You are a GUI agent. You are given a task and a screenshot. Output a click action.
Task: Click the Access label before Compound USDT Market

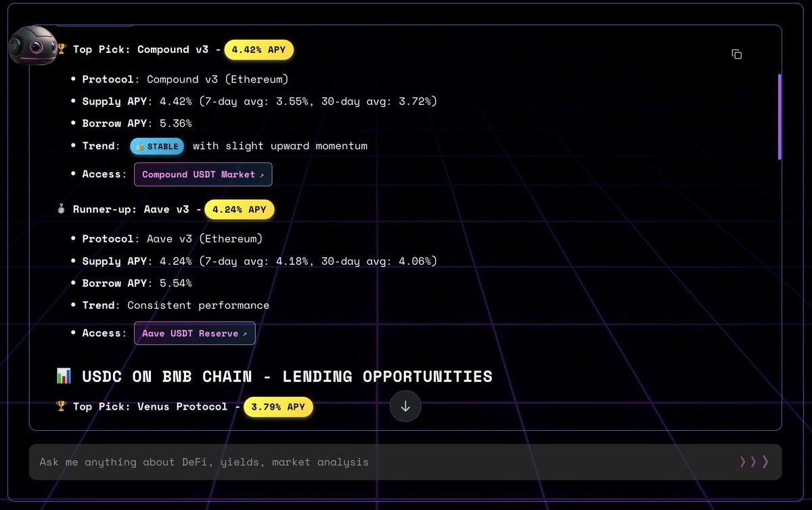(104, 174)
